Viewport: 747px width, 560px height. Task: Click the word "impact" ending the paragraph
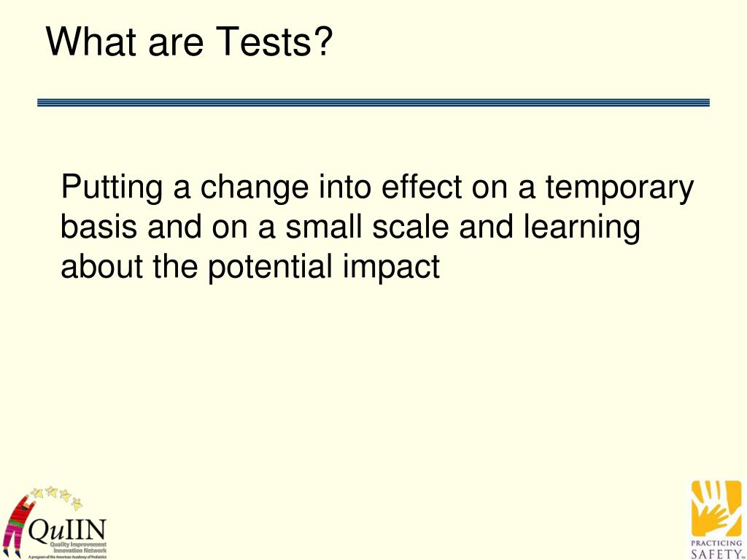tap(390, 268)
